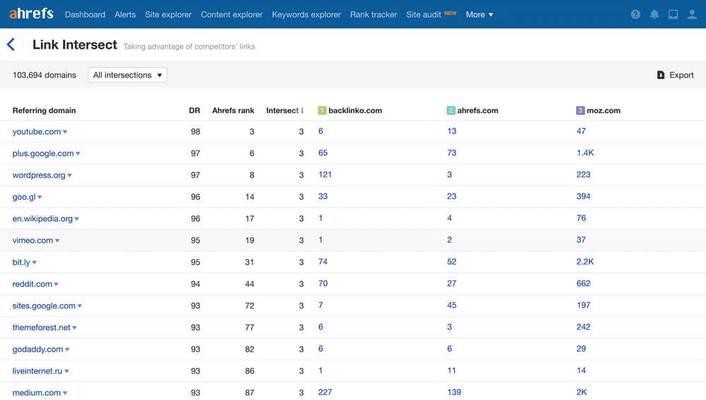
Task: Expand the liveinternet.ru domain dropdown
Action: (x=67, y=371)
